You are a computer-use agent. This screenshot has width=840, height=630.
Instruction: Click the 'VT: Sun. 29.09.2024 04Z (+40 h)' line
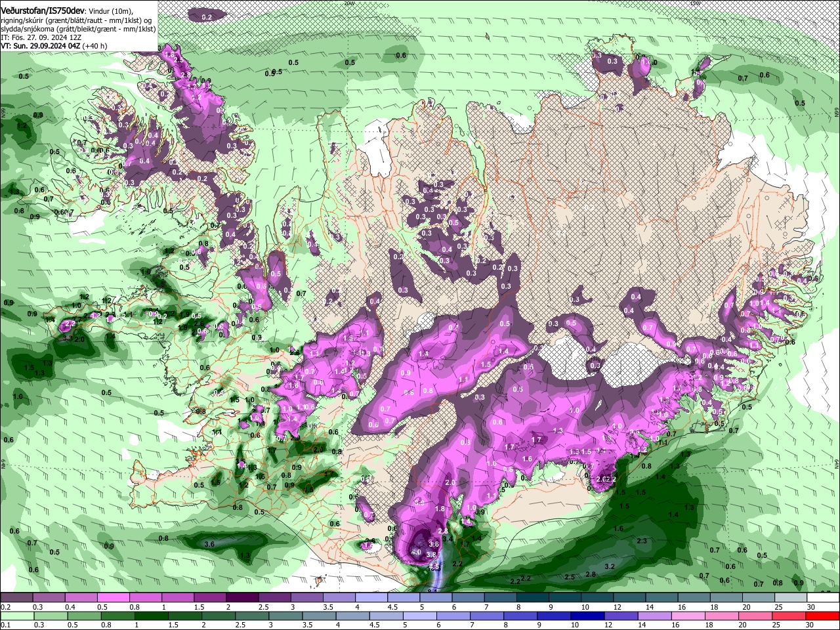[x=54, y=46]
